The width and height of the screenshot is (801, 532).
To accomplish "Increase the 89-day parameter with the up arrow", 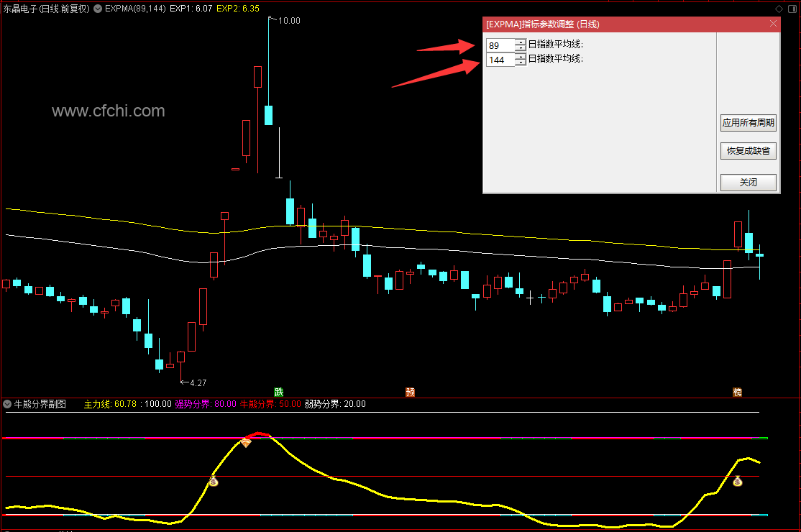I will [x=520, y=42].
